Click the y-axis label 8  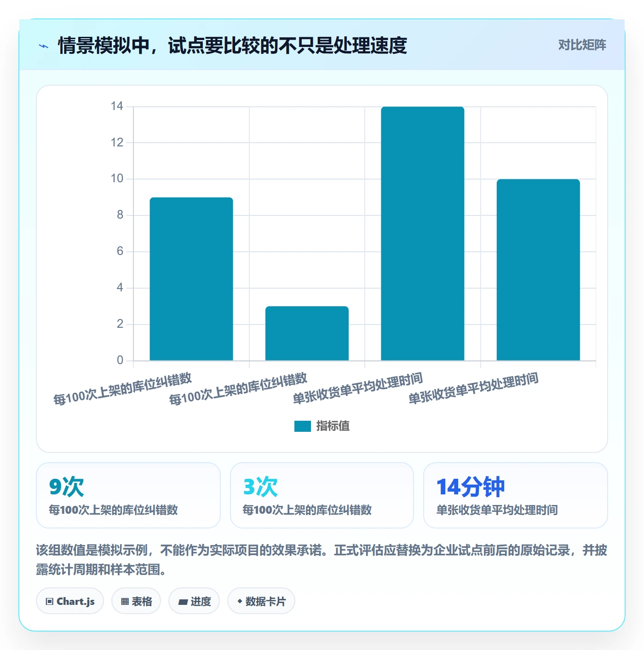[120, 215]
